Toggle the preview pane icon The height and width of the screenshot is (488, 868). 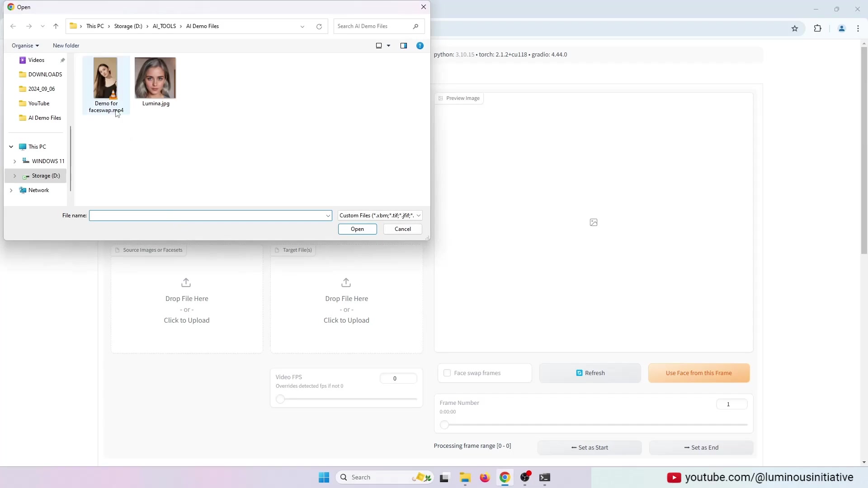[404, 46]
